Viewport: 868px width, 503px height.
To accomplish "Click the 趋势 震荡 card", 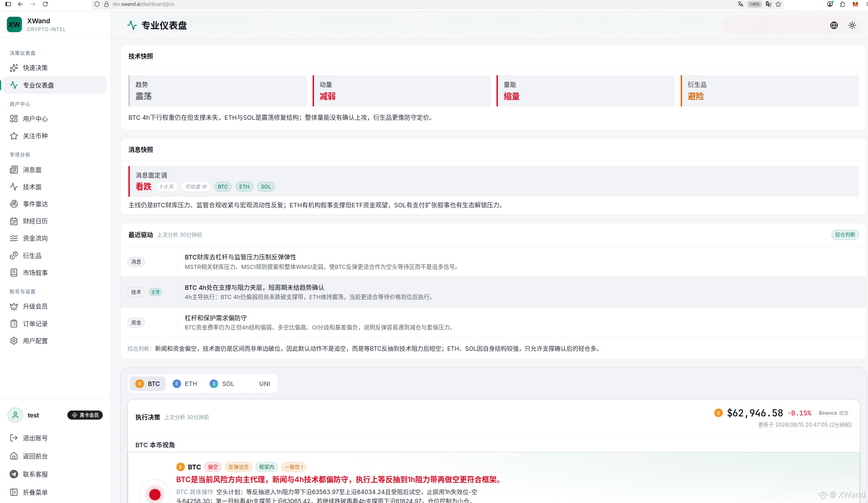I will click(217, 91).
